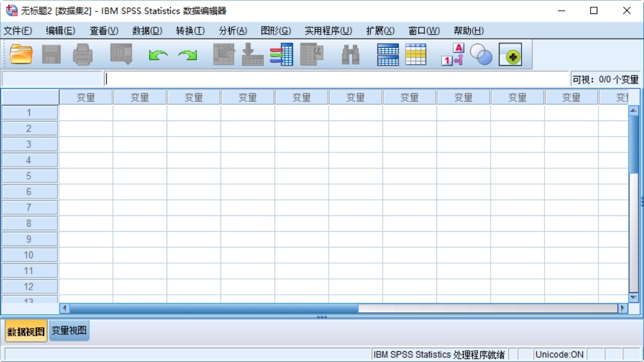Open the 编辑(E) menu

[61, 31]
